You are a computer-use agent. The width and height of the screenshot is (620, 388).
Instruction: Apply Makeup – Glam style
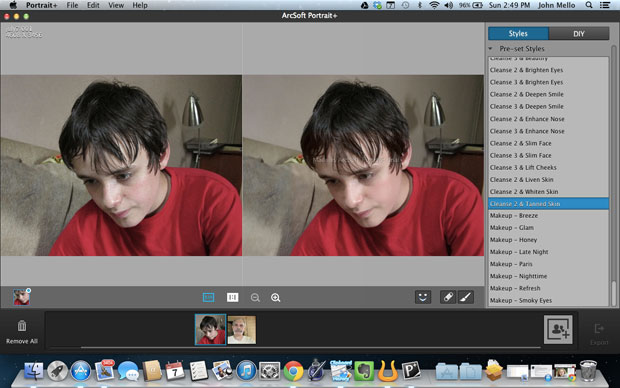pos(548,227)
